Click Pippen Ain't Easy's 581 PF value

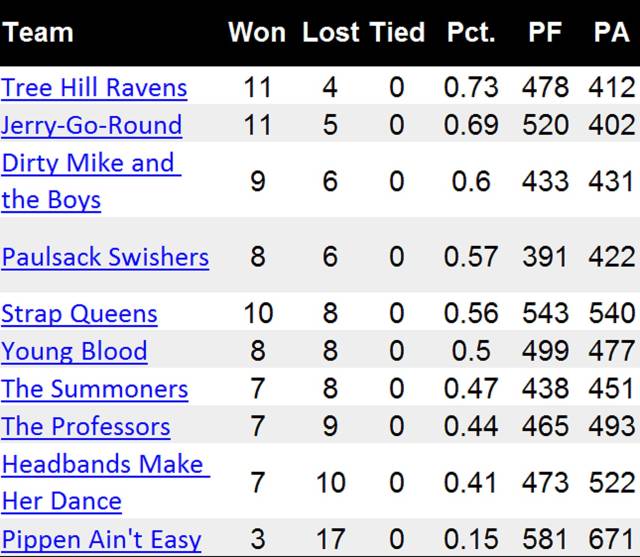point(545,539)
